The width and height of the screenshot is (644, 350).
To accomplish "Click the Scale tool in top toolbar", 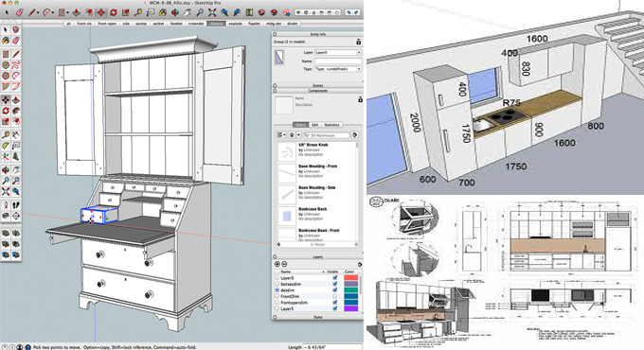I will (x=126, y=12).
